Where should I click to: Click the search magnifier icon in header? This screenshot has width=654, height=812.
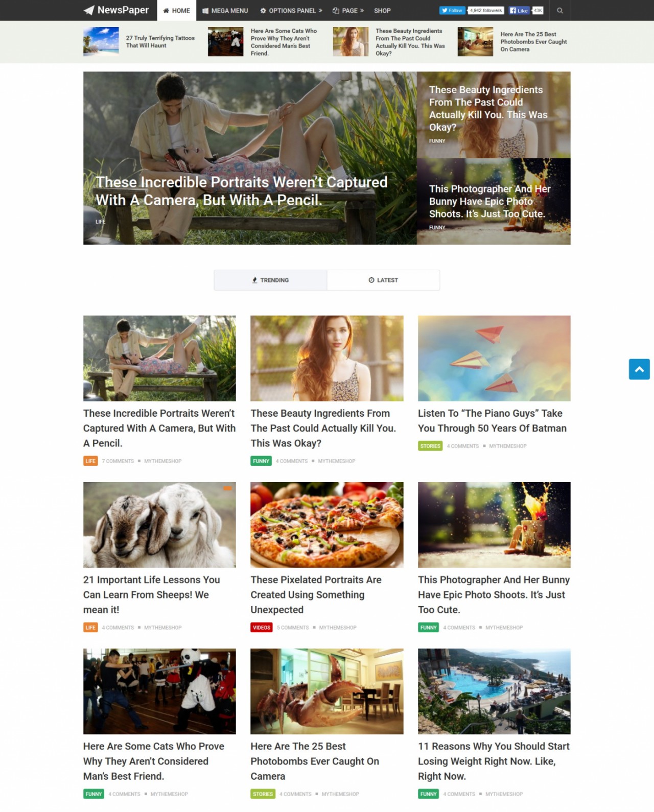coord(559,10)
